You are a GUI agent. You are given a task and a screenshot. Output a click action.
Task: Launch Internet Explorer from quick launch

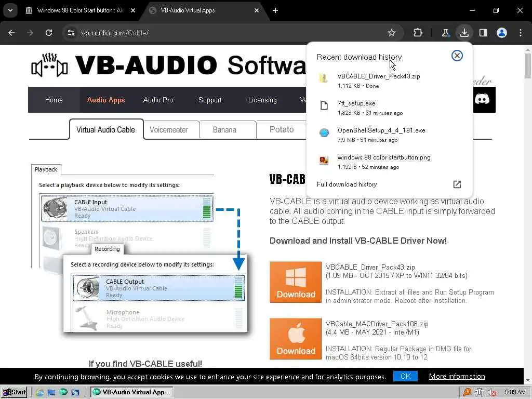pyautogui.click(x=40, y=392)
